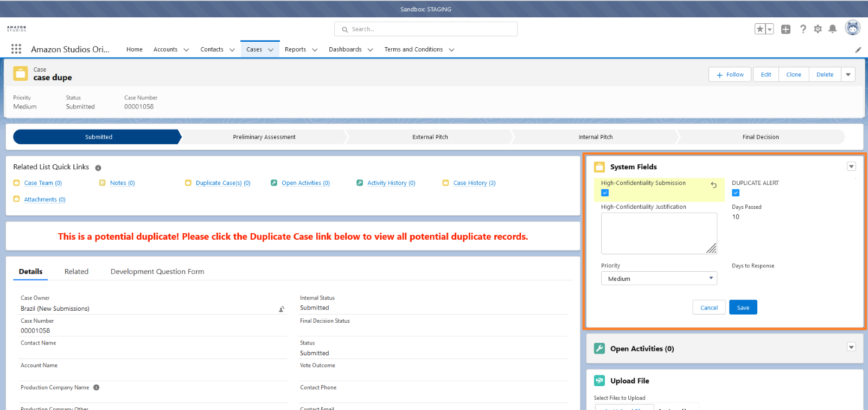This screenshot has height=410, width=868.
Task: Click the Open Activities wrench icon
Action: [x=599, y=348]
